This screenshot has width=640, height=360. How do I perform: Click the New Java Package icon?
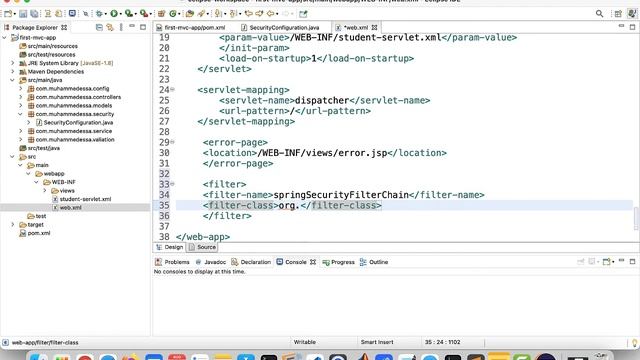[x=161, y=14]
